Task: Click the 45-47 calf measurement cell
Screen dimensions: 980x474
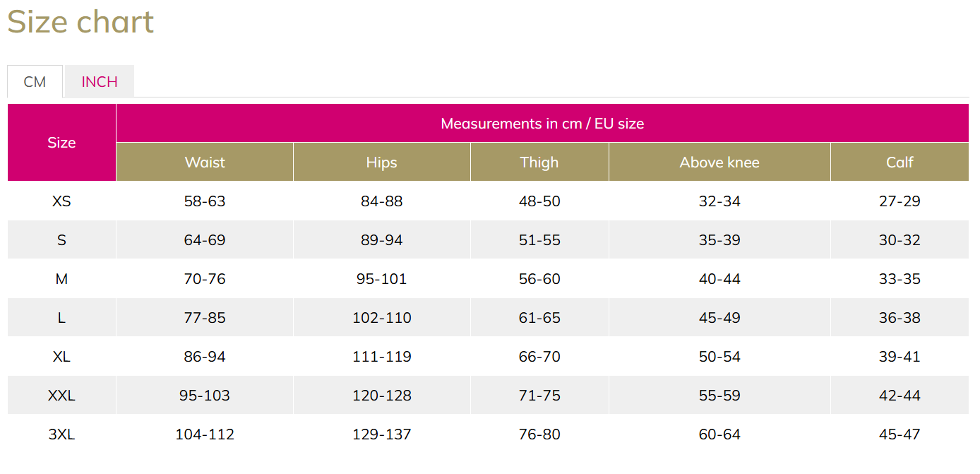Action: [x=900, y=434]
